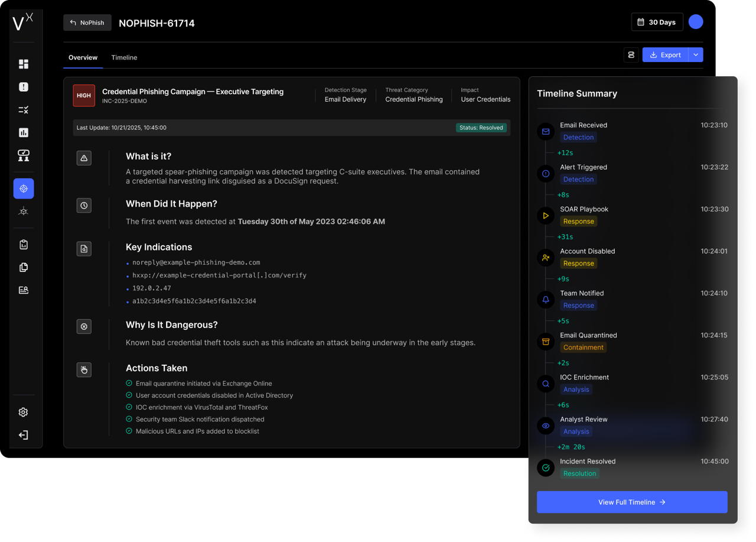Click View Full Timeline button
Image resolution: width=756 pixels, height=542 pixels.
tap(632, 502)
